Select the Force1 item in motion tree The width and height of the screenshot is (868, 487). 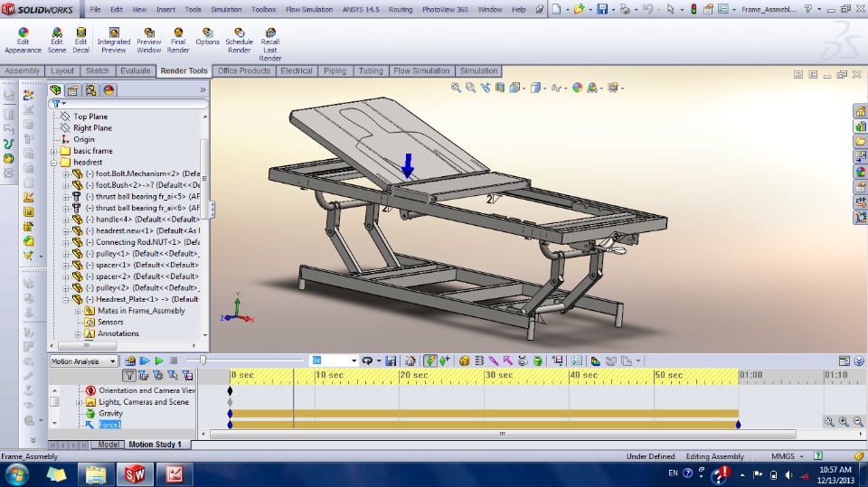coord(109,425)
